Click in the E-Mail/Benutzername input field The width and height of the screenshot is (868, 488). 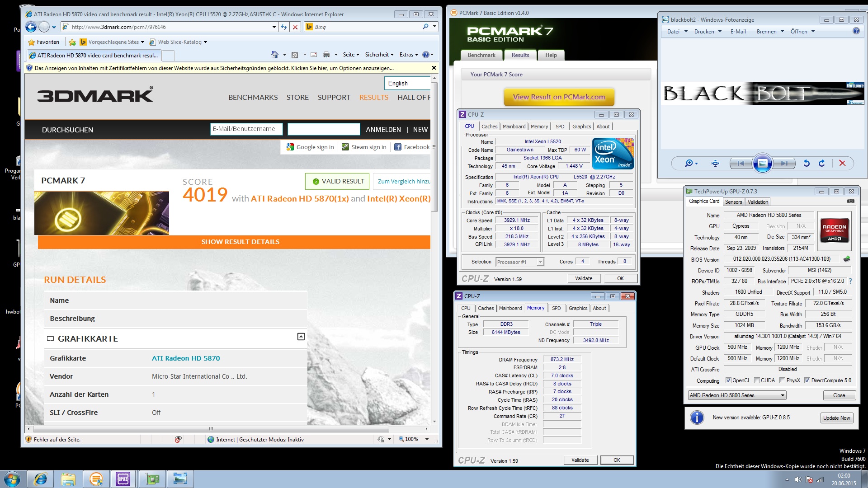pos(246,129)
